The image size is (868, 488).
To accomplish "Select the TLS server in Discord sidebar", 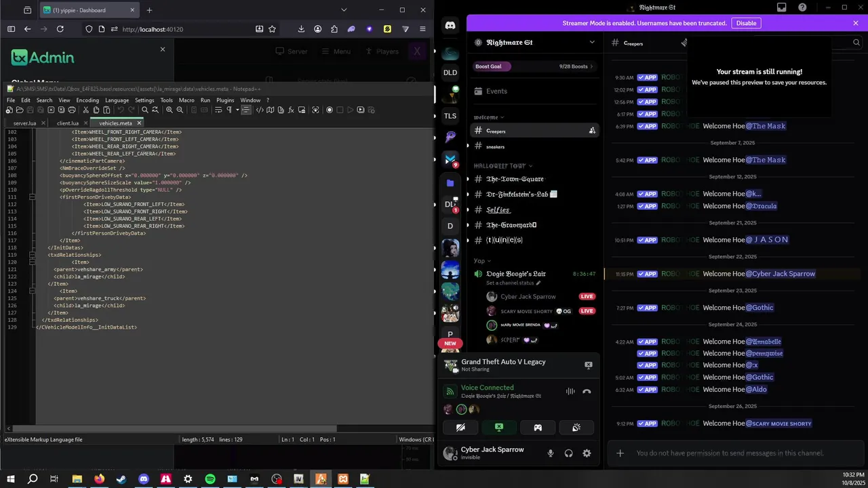I will 450,116.
